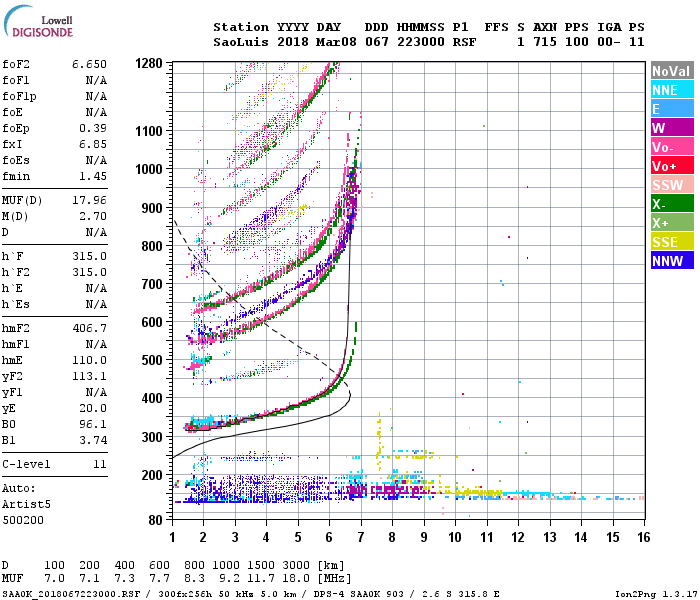
Task: Click the foEs N/A value
Action: coord(96,160)
